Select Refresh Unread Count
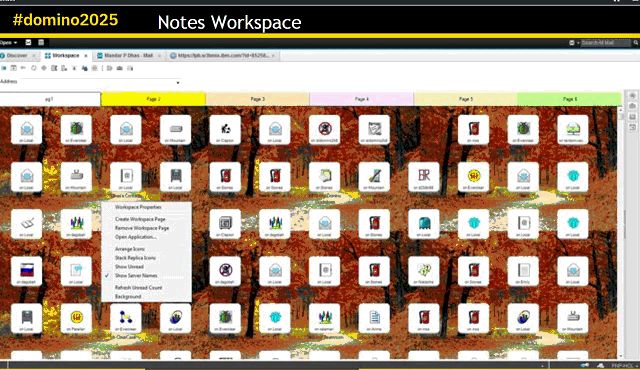 (138, 288)
